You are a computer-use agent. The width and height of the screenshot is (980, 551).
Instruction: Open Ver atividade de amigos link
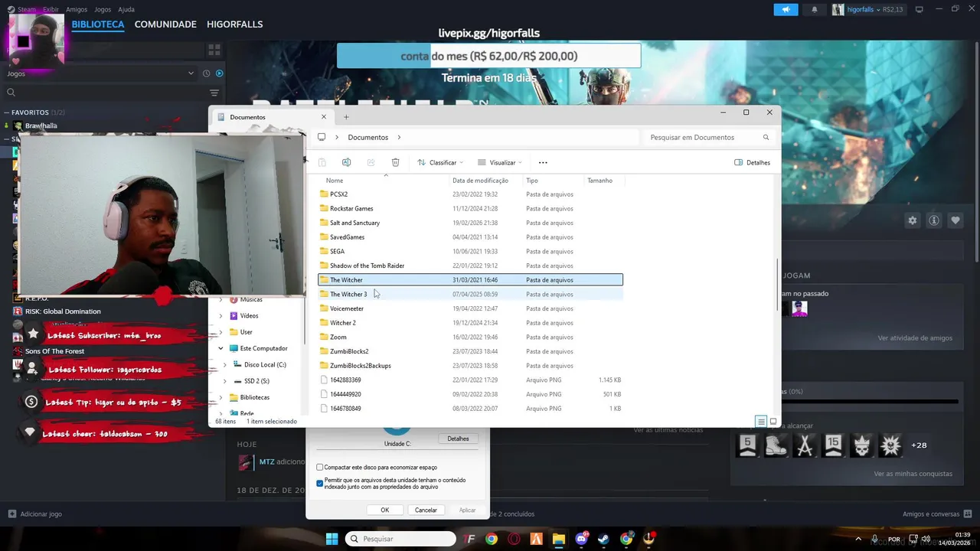[x=915, y=338]
